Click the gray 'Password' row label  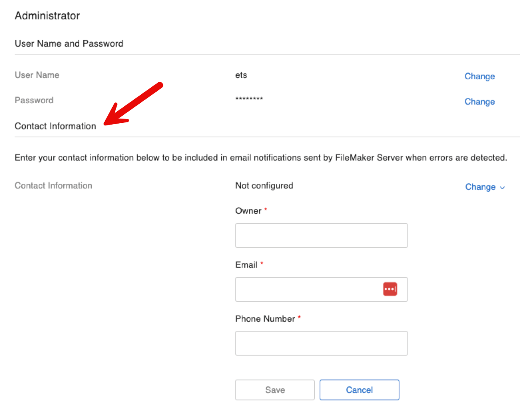34,100
